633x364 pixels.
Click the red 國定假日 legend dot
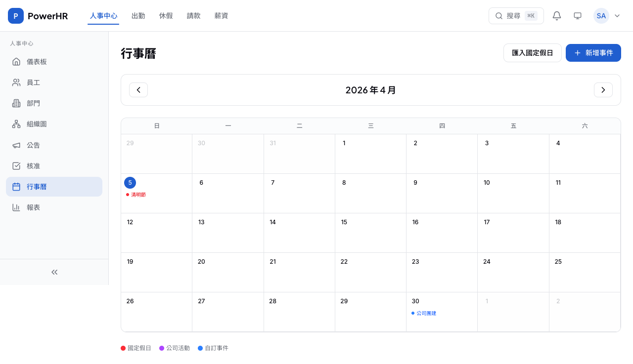[x=123, y=348]
